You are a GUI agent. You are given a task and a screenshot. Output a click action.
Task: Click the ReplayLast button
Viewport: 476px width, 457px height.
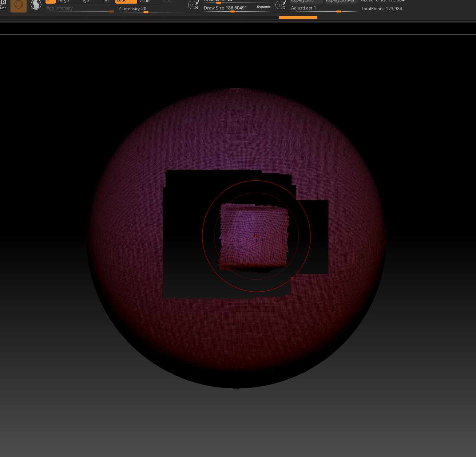[307, 1]
